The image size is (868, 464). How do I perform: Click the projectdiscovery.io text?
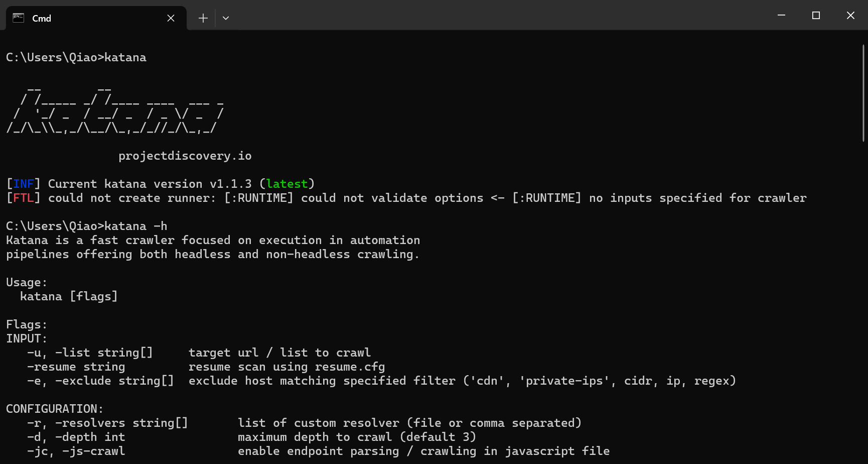[x=185, y=156]
